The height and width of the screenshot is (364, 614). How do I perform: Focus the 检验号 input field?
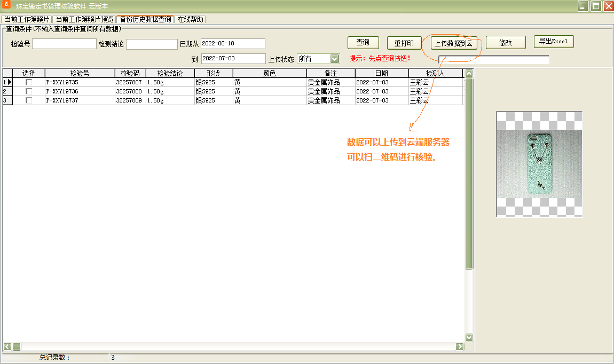coord(64,44)
